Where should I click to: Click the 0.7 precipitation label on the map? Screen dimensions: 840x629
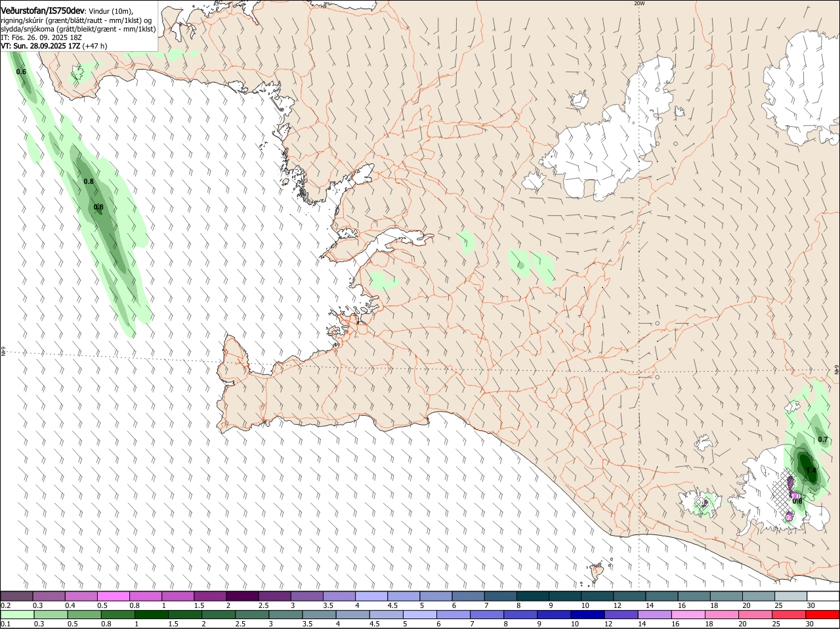click(823, 439)
